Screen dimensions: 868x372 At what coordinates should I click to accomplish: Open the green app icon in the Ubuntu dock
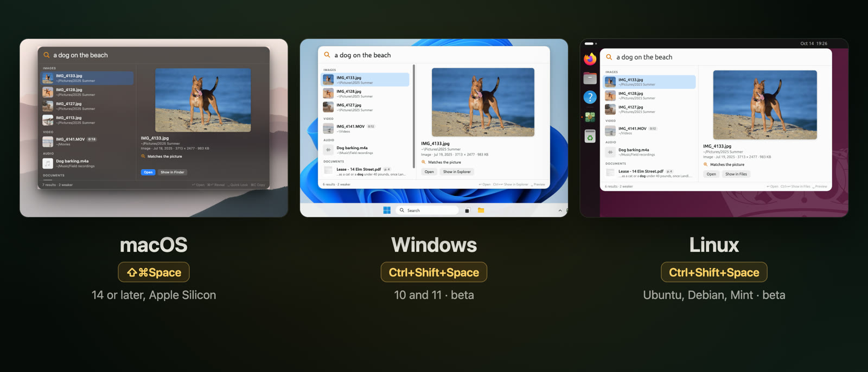(590, 117)
